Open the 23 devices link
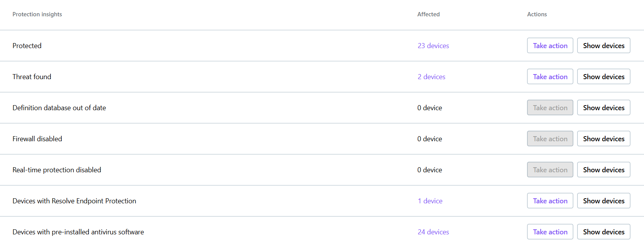The image size is (644, 246). [433, 46]
